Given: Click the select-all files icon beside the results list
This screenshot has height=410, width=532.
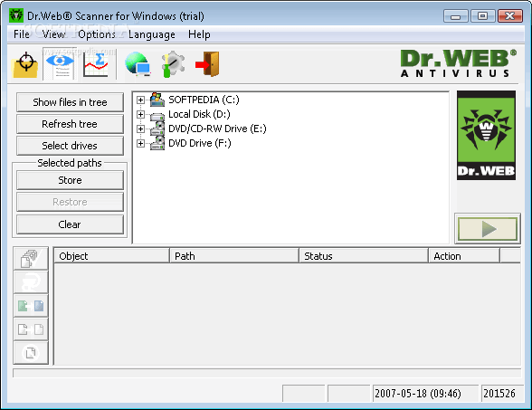Looking at the screenshot, I should pos(31,259).
